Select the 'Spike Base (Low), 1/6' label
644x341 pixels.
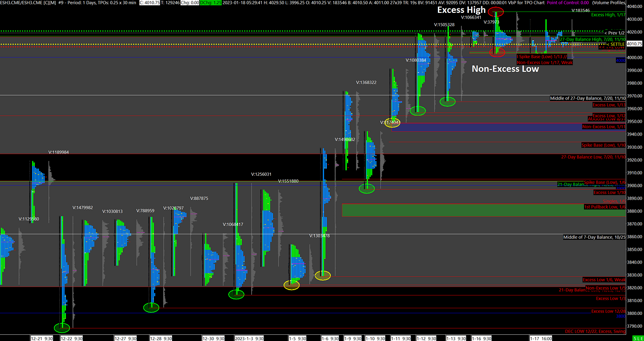coord(604,182)
